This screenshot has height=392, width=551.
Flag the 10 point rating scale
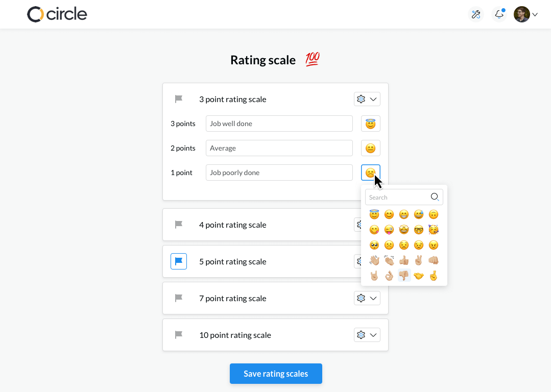(179, 335)
